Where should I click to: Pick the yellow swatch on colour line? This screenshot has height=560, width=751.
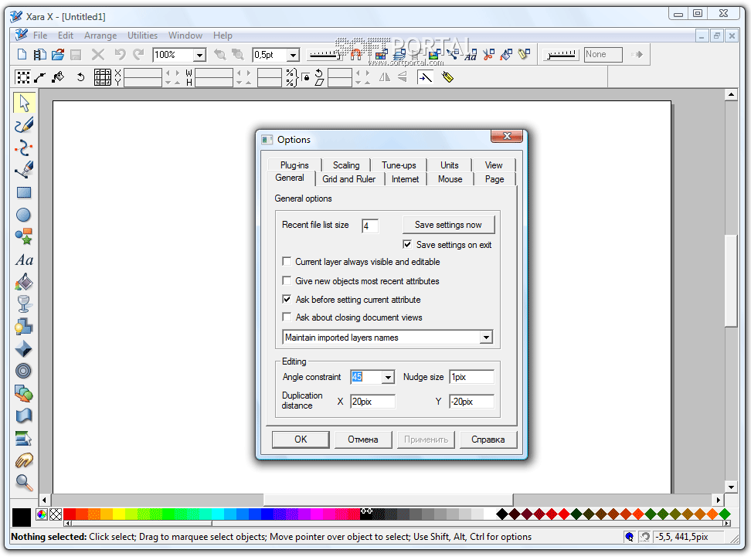pos(119,514)
